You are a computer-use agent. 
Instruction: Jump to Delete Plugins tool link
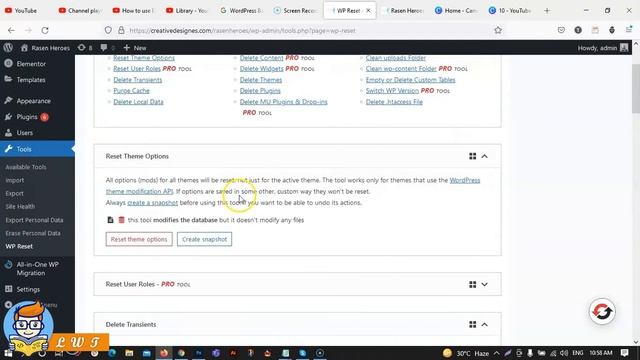(x=260, y=91)
